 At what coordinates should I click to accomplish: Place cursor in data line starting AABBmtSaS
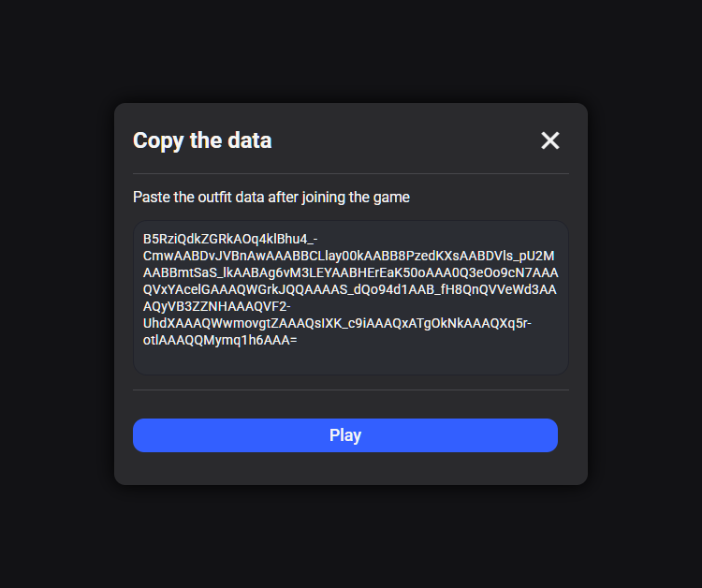click(351, 272)
